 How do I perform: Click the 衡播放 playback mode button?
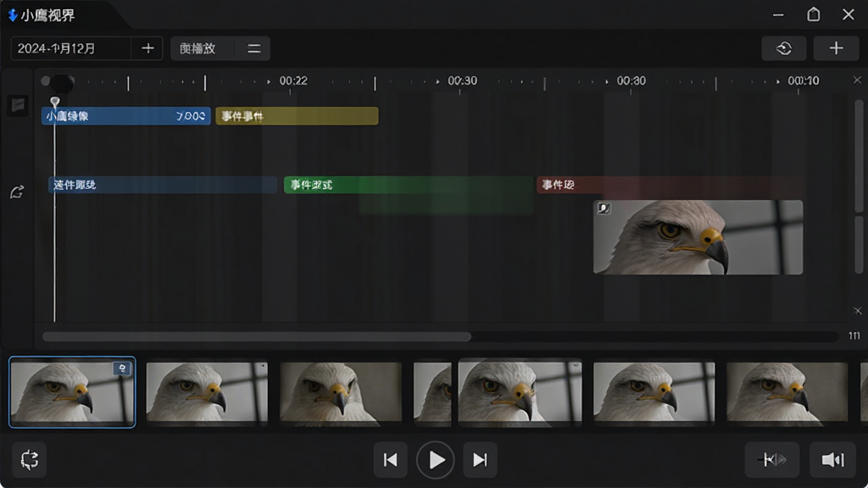pyautogui.click(x=202, y=48)
